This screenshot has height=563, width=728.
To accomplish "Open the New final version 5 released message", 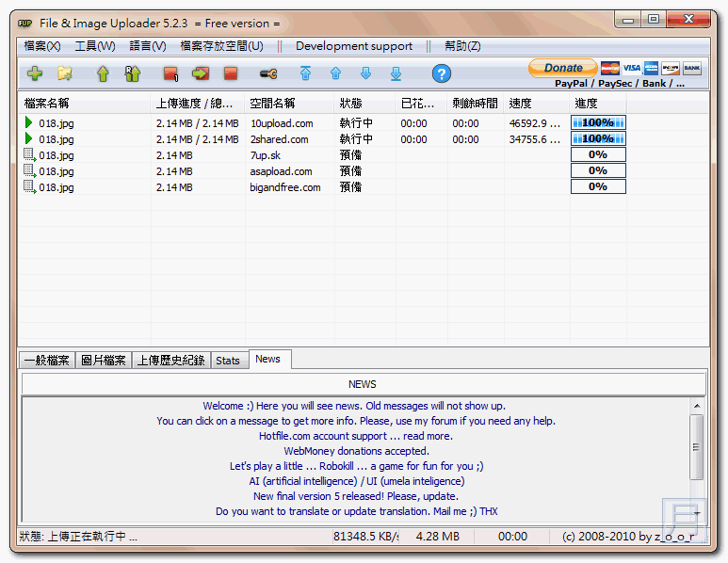I will [x=356, y=496].
